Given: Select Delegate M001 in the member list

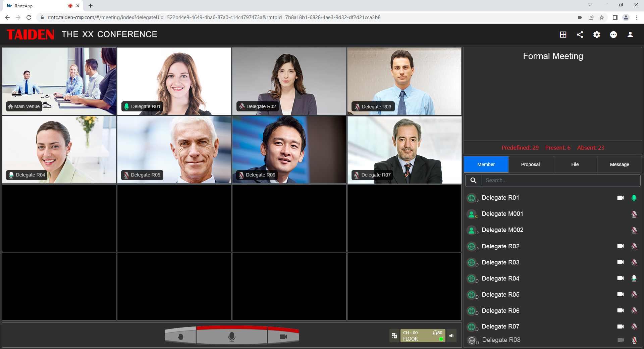Looking at the screenshot, I should pyautogui.click(x=502, y=214).
